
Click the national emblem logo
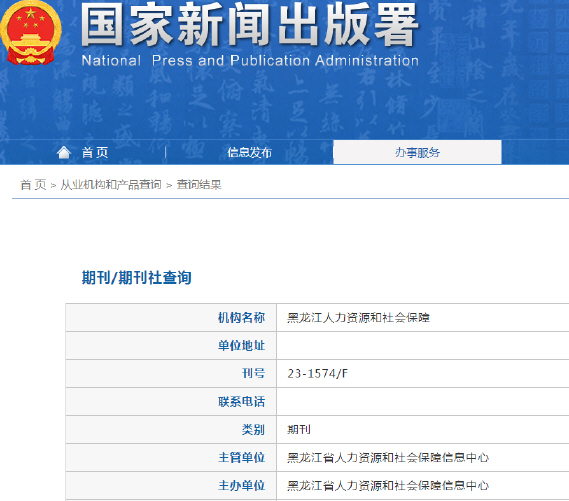30,33
